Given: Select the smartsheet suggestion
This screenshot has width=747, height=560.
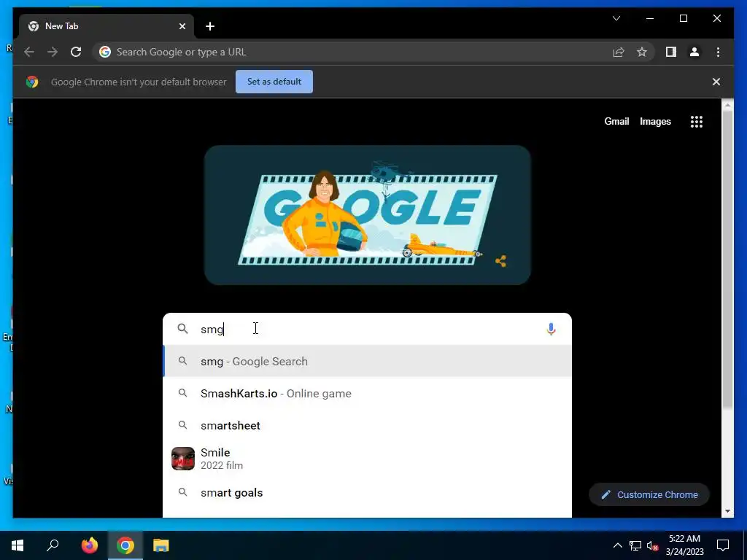Looking at the screenshot, I should (x=367, y=425).
